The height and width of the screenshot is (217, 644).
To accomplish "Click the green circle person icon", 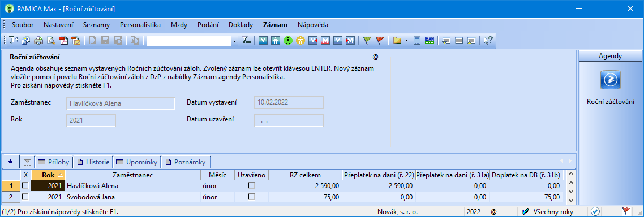I will pos(288,40).
